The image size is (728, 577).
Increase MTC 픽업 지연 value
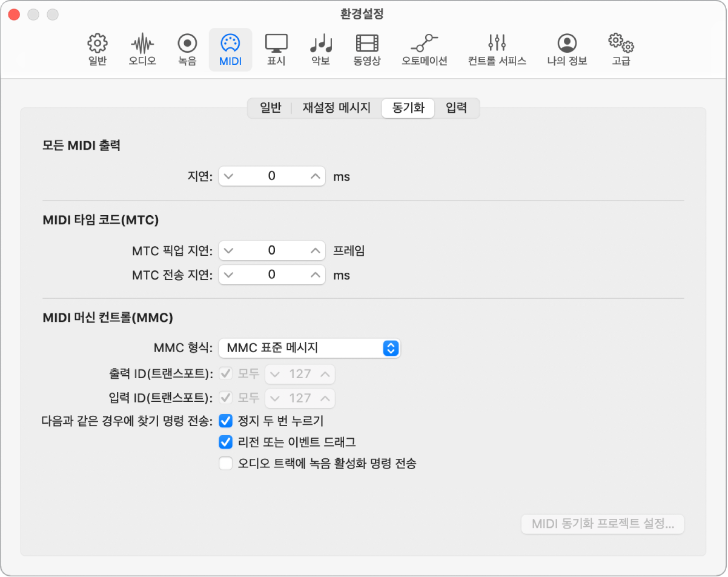pos(315,250)
